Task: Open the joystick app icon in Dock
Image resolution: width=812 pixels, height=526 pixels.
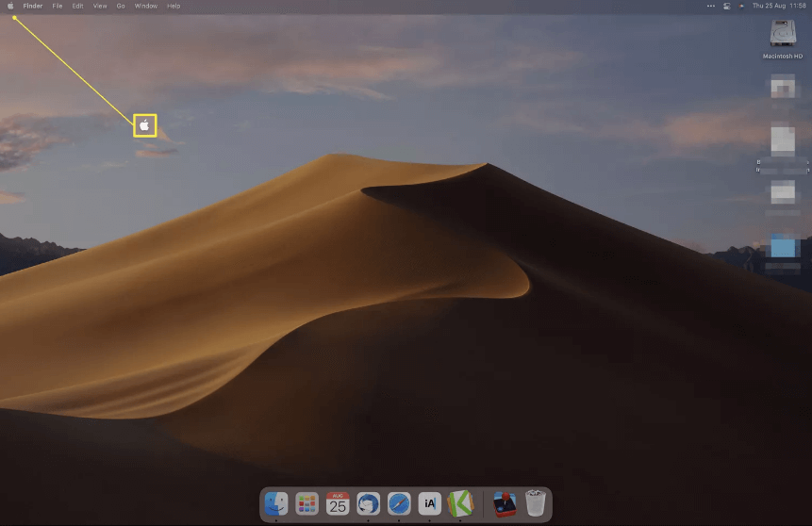Action: tap(504, 503)
